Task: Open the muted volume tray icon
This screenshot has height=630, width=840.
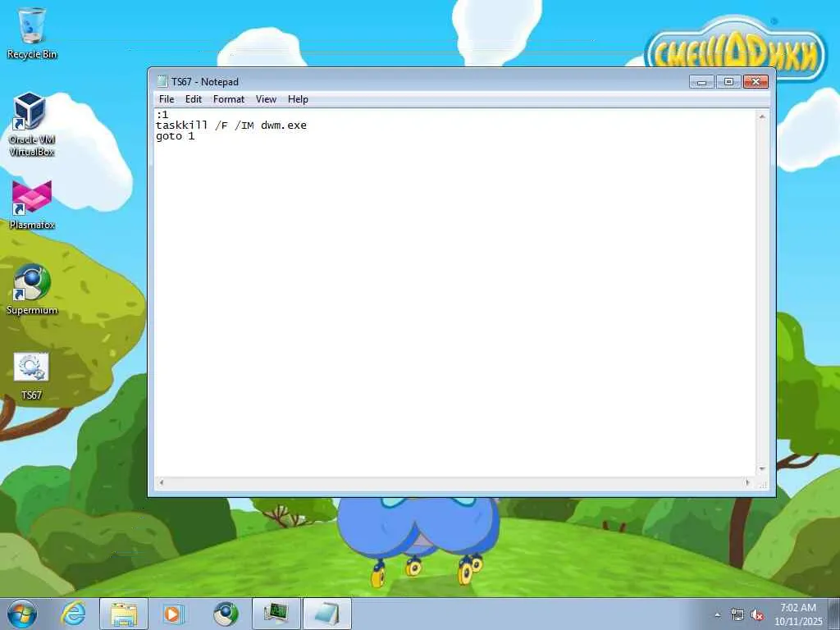Action: click(757, 615)
